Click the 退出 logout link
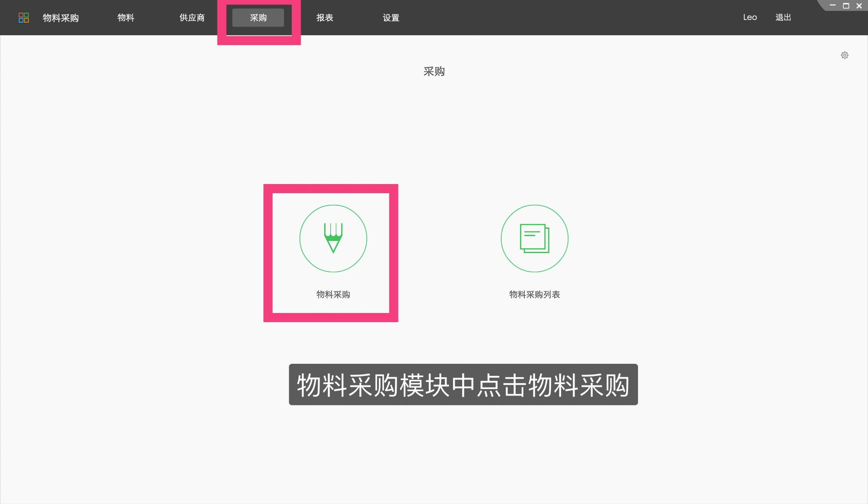The width and height of the screenshot is (868, 504). [783, 17]
